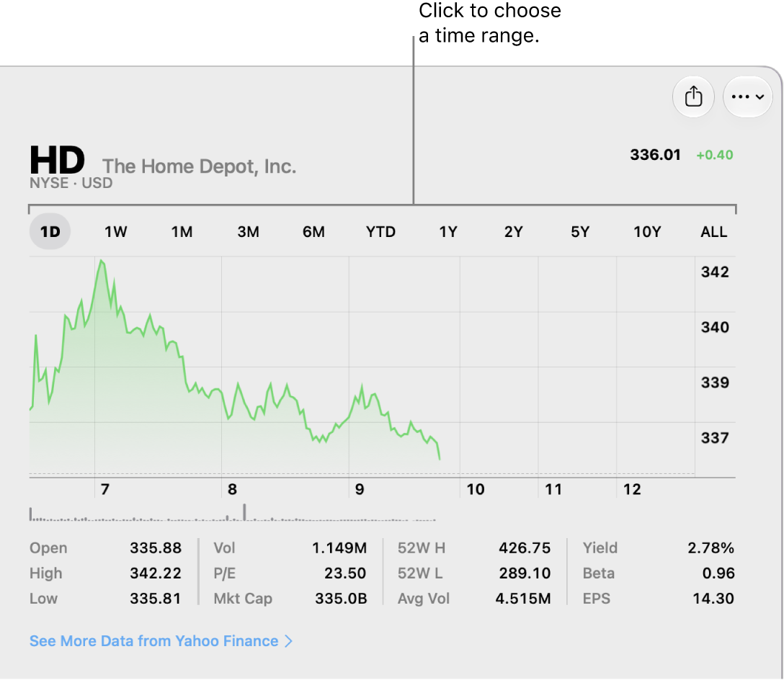The height and width of the screenshot is (680, 784).
Task: Click the 337 y-axis label
Action: 715,438
